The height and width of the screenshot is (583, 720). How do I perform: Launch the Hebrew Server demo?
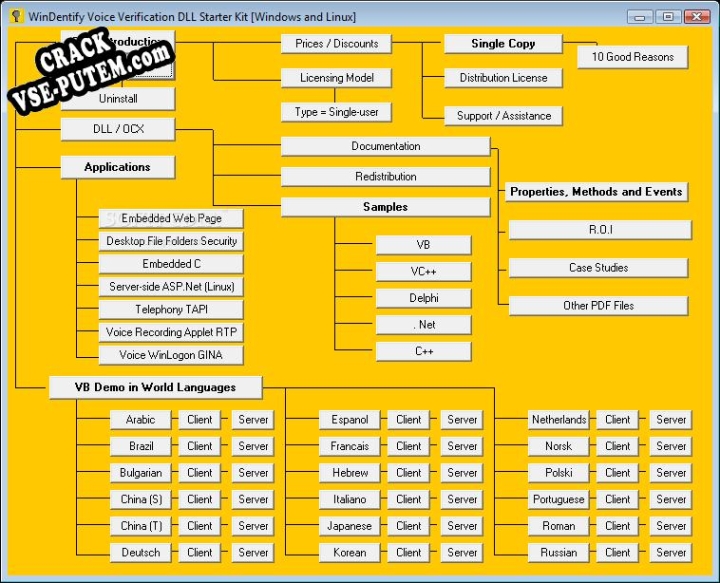462,473
